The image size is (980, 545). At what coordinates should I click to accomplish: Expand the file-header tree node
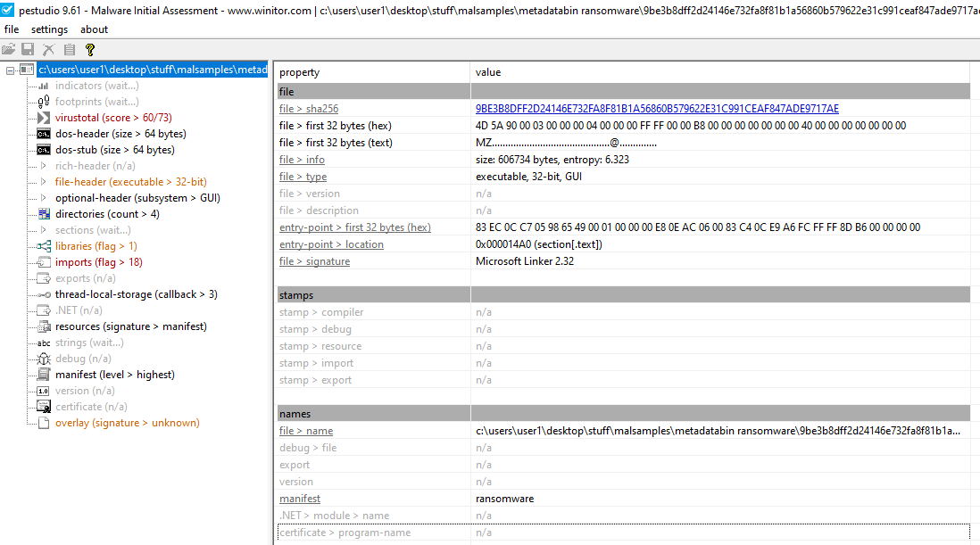(x=43, y=182)
